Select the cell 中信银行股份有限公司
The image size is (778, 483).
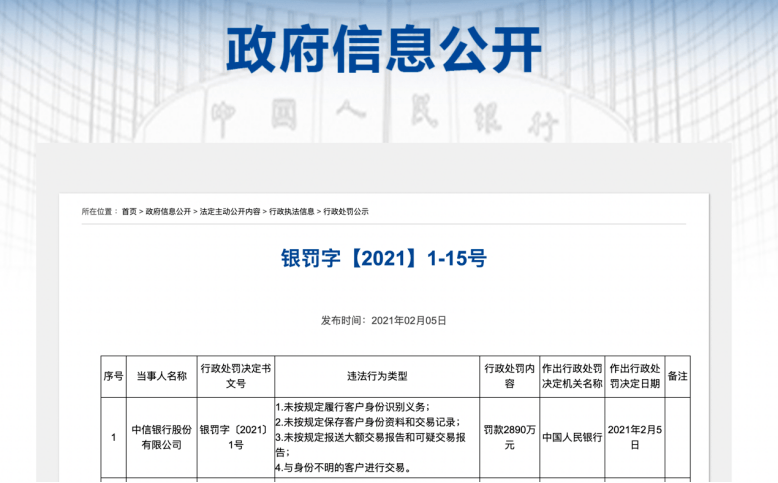162,437
